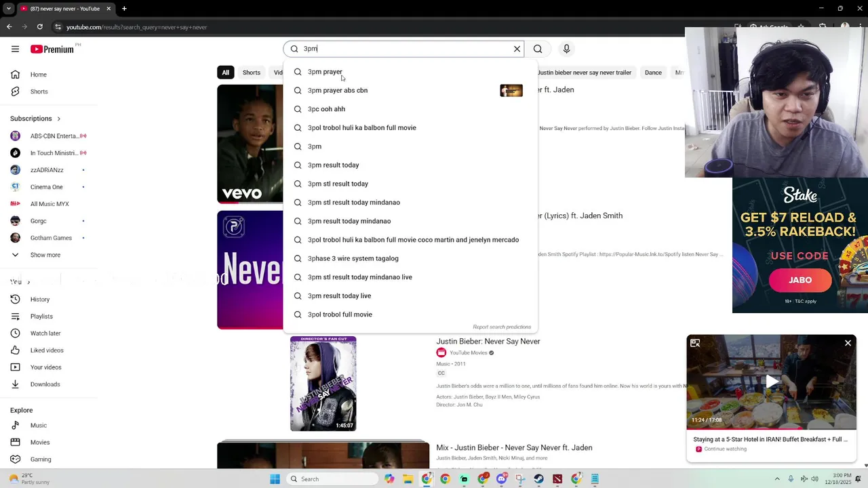Open Gotham Games channel
Screen dimensions: 868x488
point(49,238)
